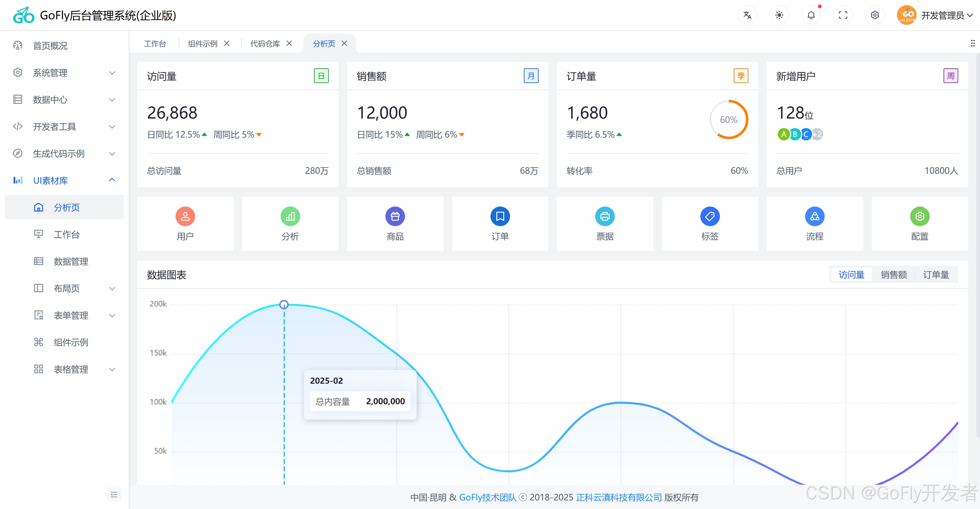This screenshot has height=509, width=980.
Task: Open the 商品 shortcut icon
Action: (395, 216)
